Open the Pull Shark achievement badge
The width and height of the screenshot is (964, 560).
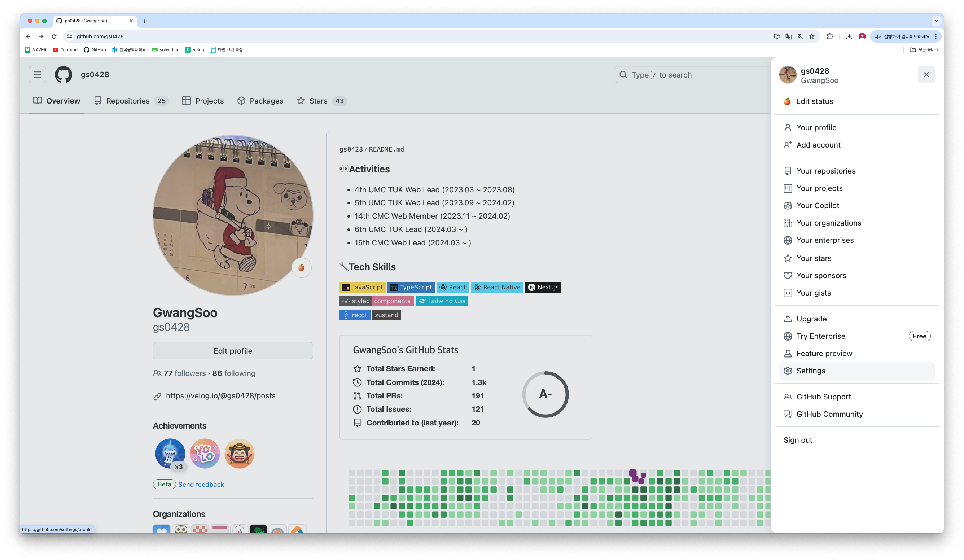(x=170, y=453)
